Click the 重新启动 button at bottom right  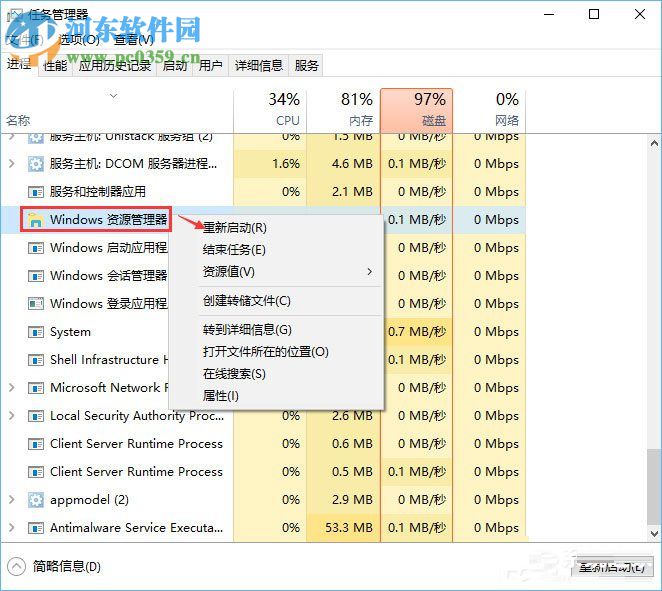click(612, 567)
